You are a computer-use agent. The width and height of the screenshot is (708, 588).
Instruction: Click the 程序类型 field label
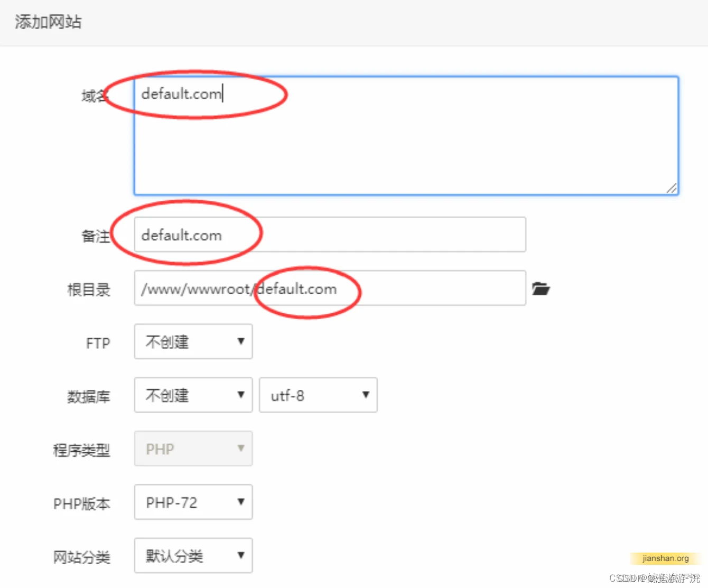(x=82, y=450)
